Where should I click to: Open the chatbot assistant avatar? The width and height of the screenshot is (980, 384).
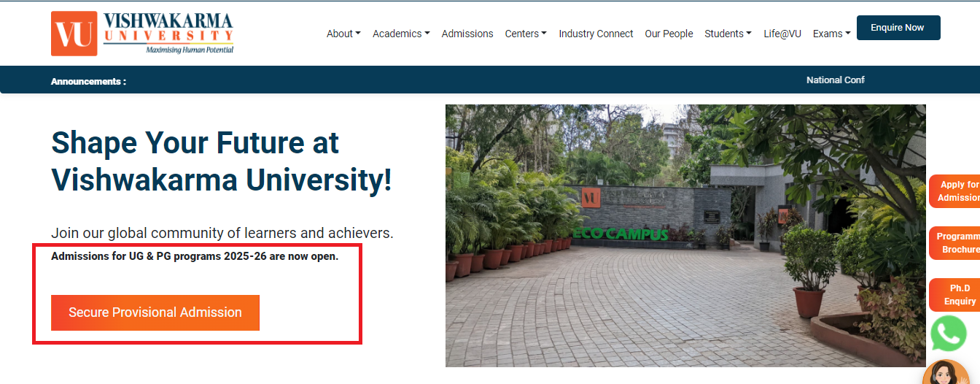[946, 373]
